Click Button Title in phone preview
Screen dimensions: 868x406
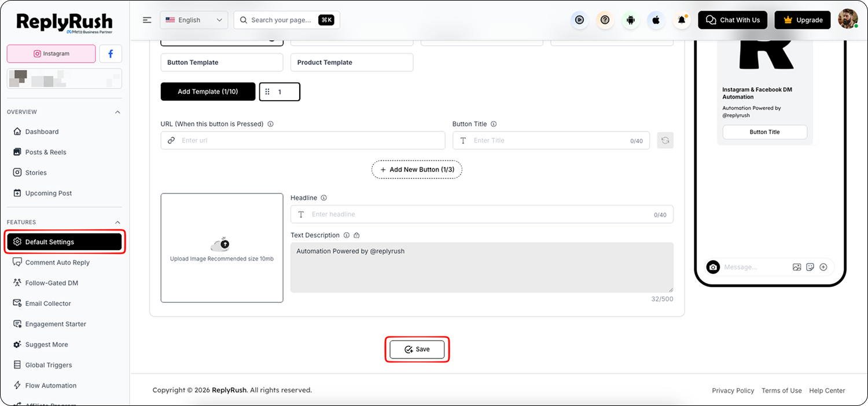coord(764,132)
